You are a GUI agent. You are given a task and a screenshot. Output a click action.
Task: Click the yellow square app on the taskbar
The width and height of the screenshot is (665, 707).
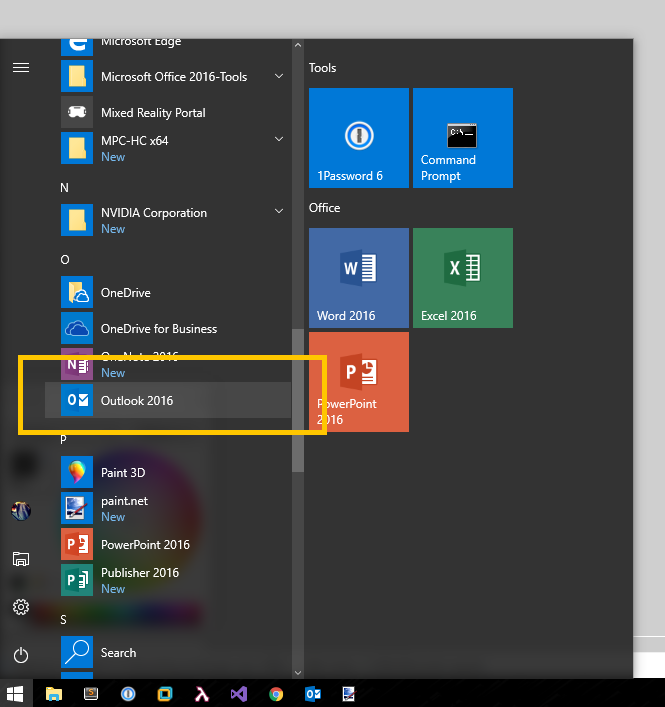[x=165, y=693]
